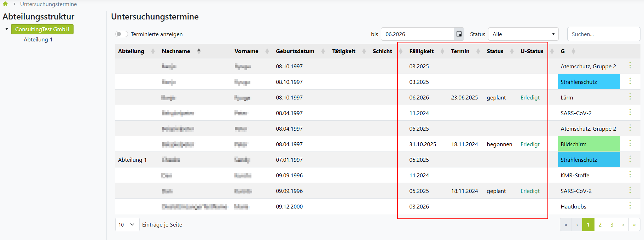Click Erledigt in the 05.2025 SARS-CoV-2 row
Screen dimensions: 644x240
coord(530,191)
